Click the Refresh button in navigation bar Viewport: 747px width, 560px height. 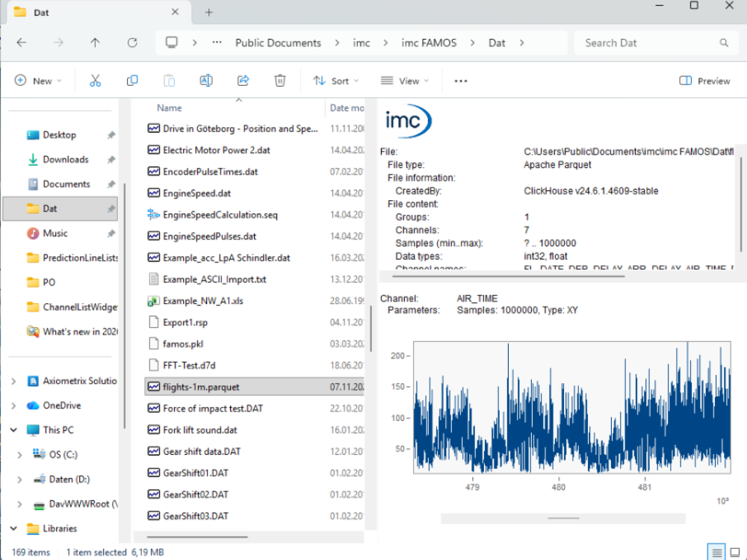[132, 43]
